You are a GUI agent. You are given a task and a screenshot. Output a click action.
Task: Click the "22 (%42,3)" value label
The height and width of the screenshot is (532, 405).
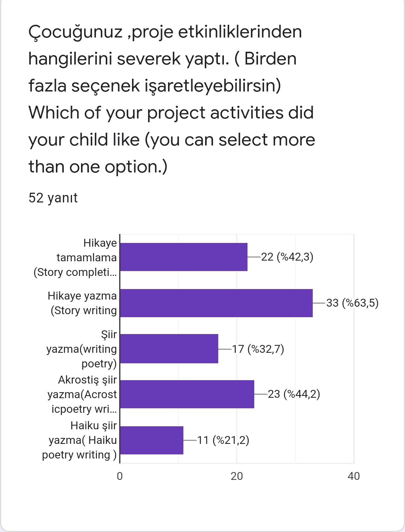coord(287,257)
